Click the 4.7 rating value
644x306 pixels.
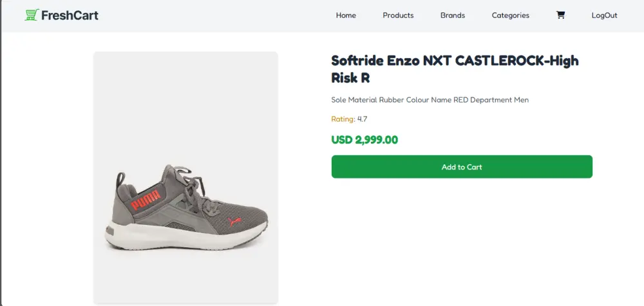(x=363, y=119)
